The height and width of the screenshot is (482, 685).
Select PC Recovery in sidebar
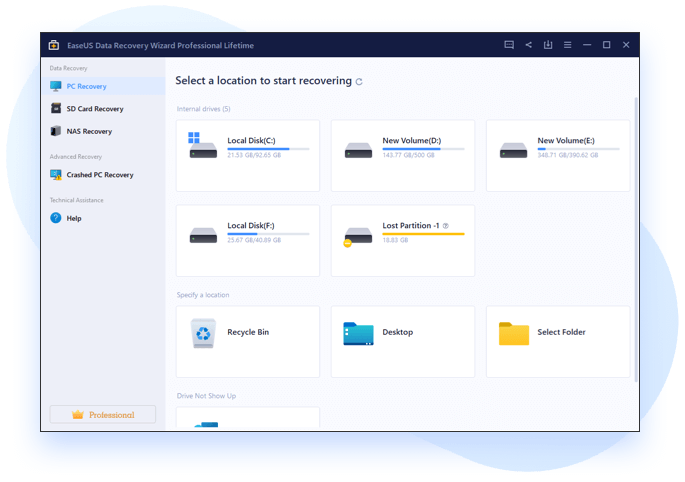click(x=104, y=86)
